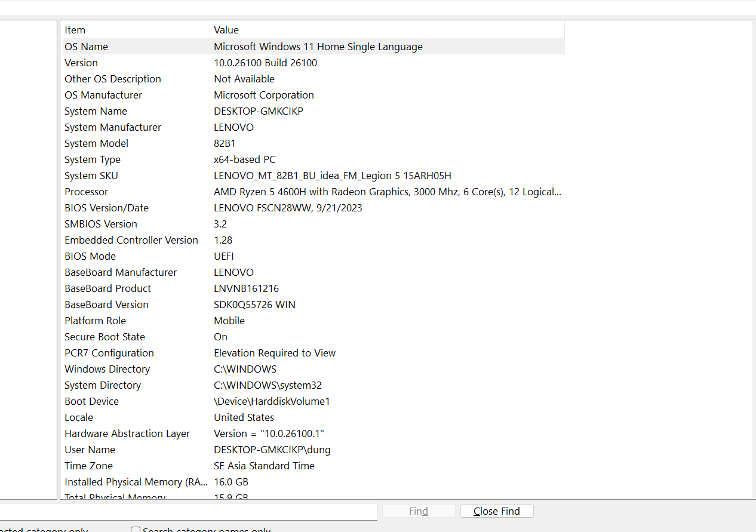The image size is (756, 532).
Task: Click the AMD Ryzen 5 4600H value
Action: pyautogui.click(x=388, y=192)
